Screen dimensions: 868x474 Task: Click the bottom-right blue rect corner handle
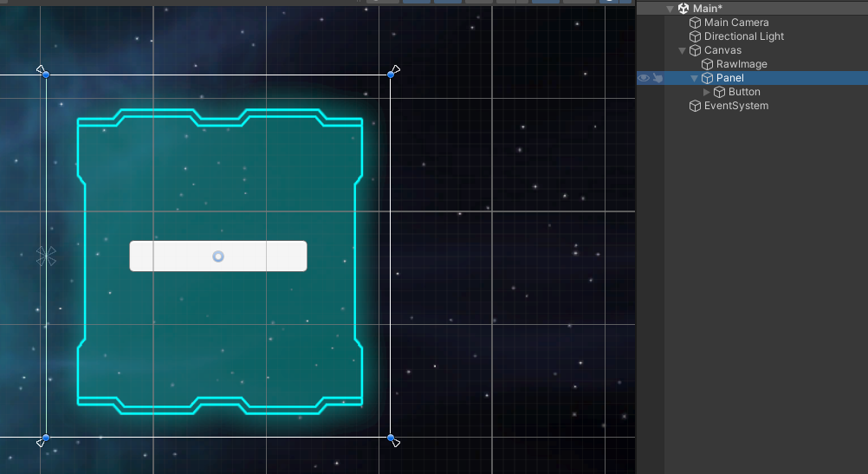[x=391, y=438]
